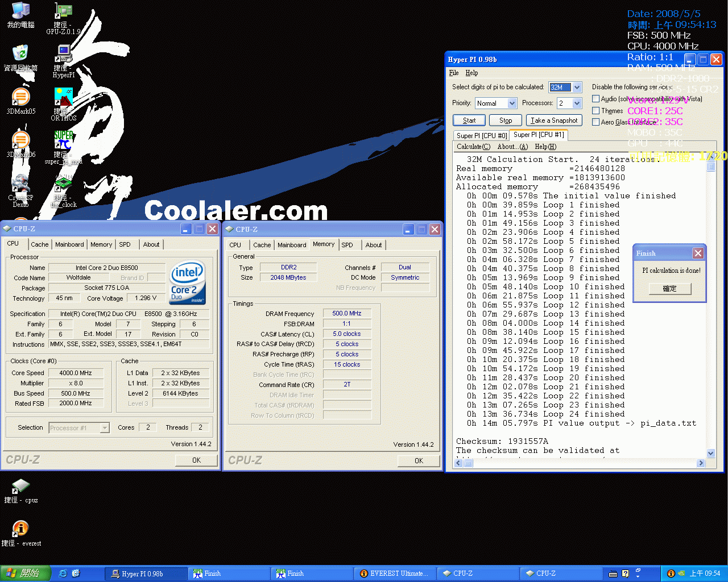Switch to Super PI [CPU #0] tab
This screenshot has height=582, width=728.
pos(481,135)
